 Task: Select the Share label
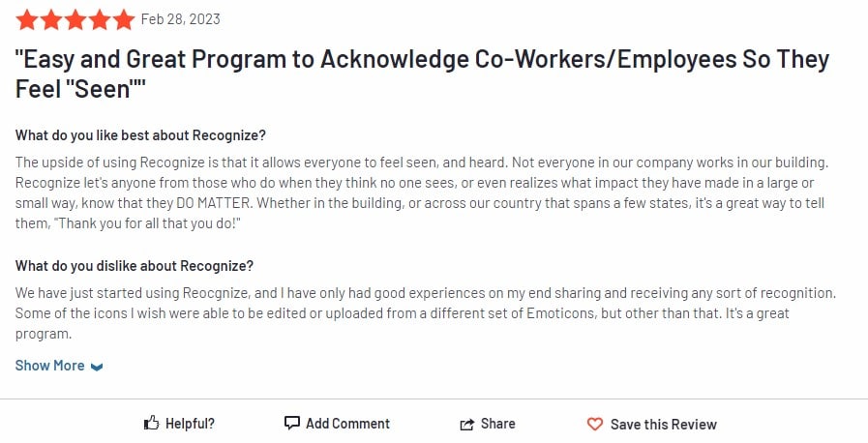[x=497, y=424]
